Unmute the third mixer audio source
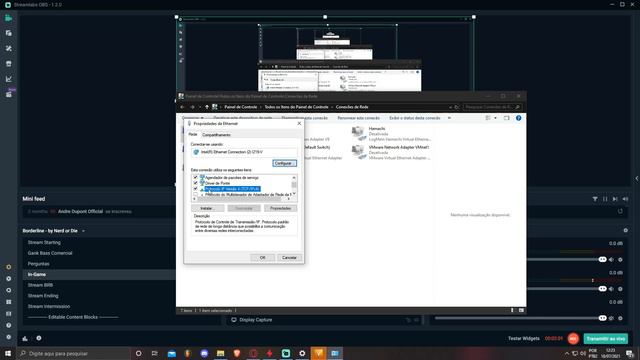Screen dimensions: 640x360 click(x=611, y=318)
